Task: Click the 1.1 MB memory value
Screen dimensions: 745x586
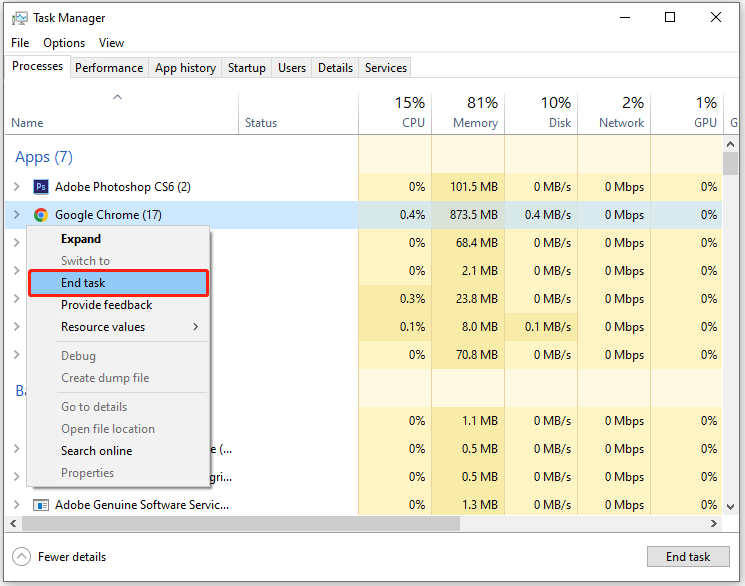Action: tap(479, 421)
